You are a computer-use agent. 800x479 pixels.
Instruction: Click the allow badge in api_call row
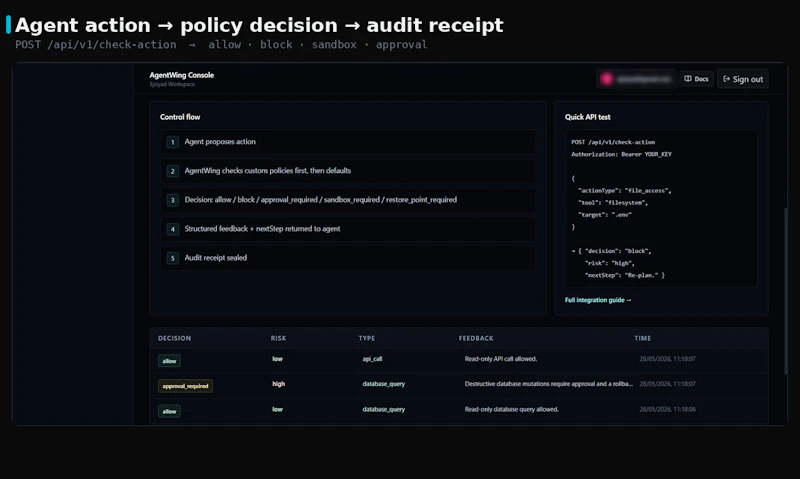169,361
